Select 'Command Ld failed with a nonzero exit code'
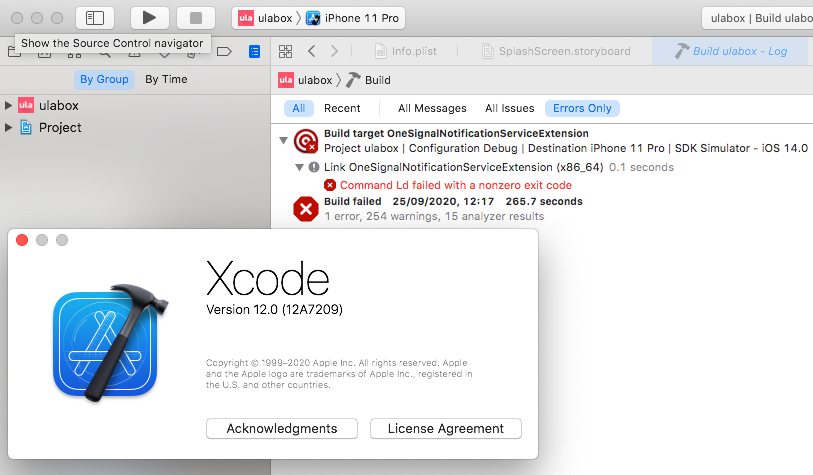The height and width of the screenshot is (475, 813). click(456, 185)
